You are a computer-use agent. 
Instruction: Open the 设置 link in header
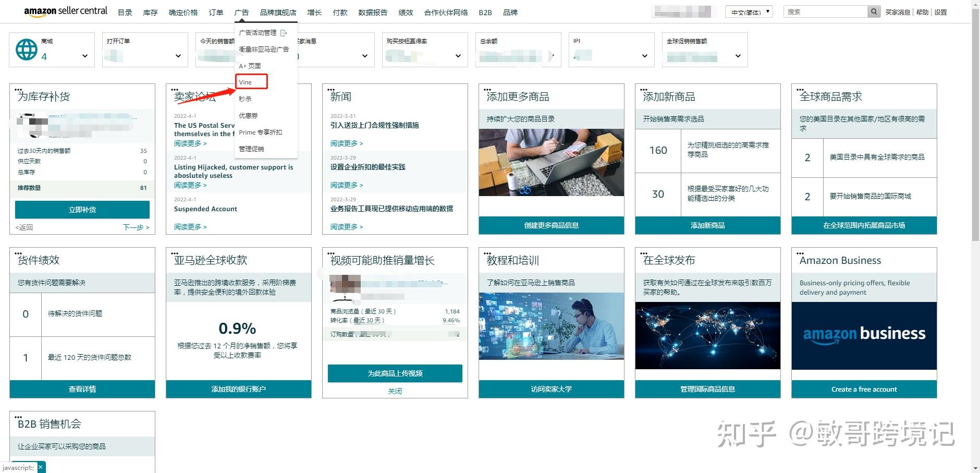(x=940, y=13)
